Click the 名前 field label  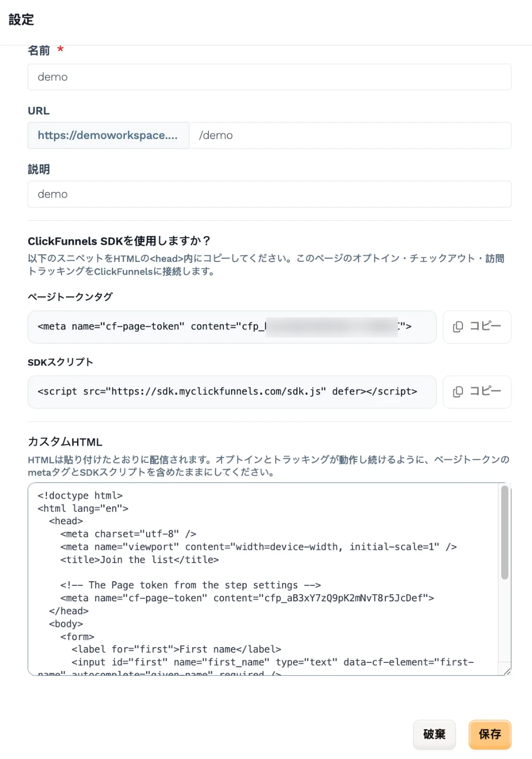tap(39, 50)
